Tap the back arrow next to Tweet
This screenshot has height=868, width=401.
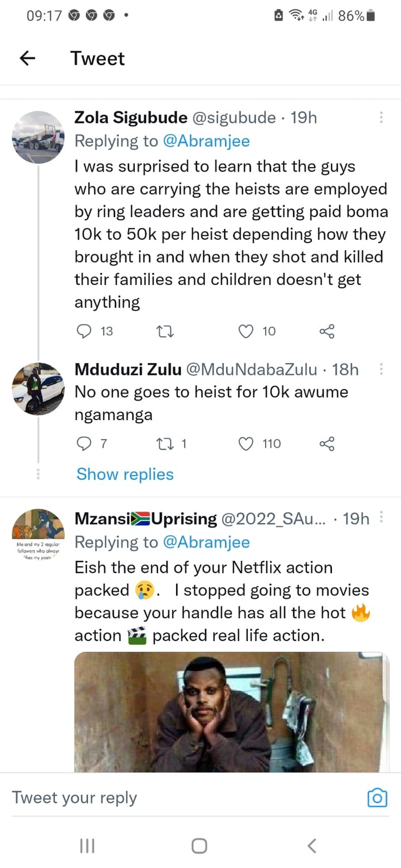point(27,58)
